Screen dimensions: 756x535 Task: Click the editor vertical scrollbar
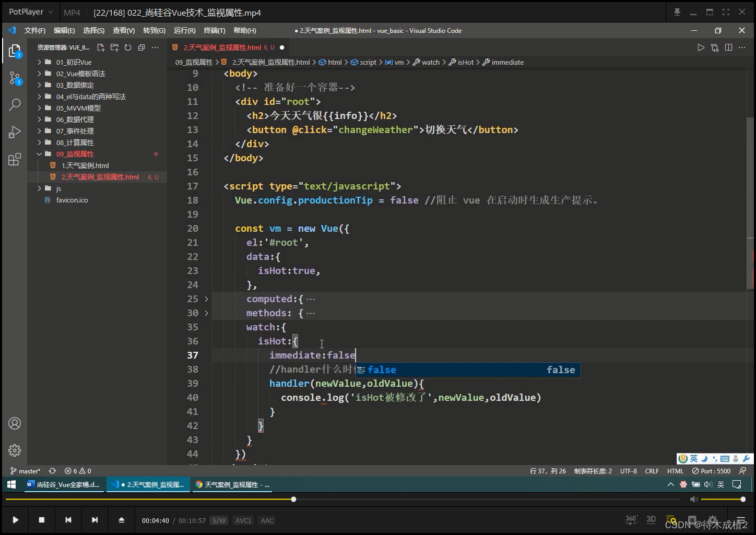coord(750,204)
